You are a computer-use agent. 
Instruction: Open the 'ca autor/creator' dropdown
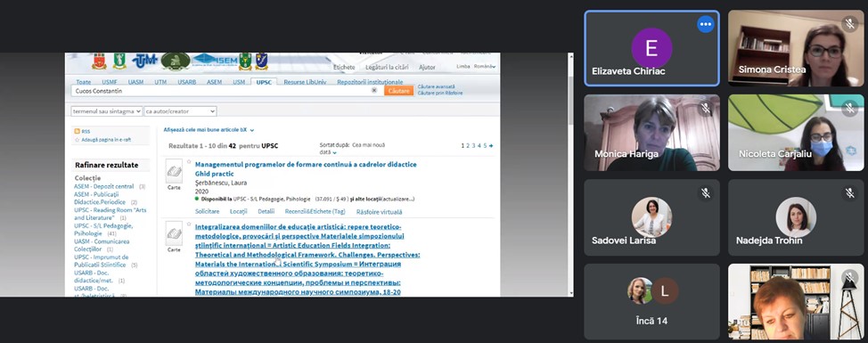pyautogui.click(x=180, y=111)
